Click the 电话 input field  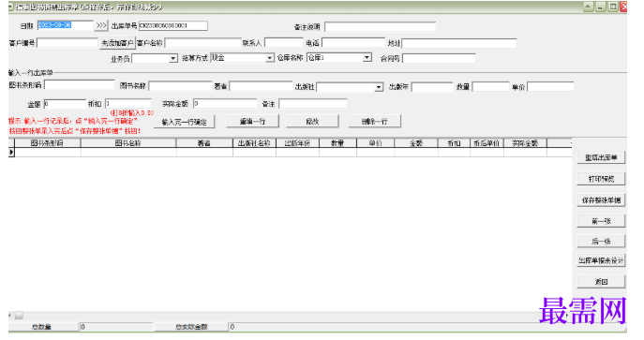tap(353, 43)
